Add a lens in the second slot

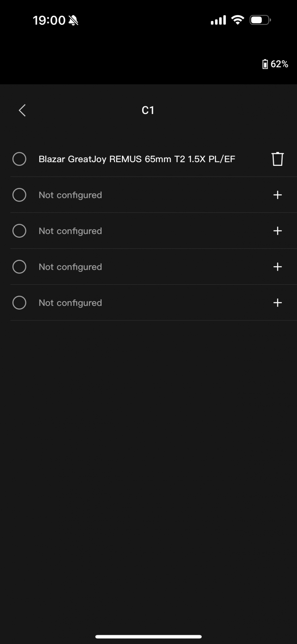277,195
